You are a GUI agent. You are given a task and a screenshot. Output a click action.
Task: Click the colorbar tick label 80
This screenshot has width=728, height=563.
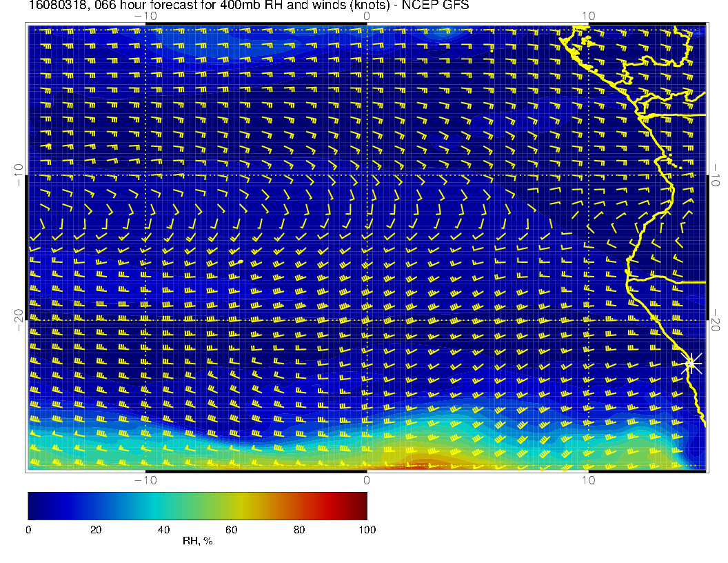pos(299,529)
